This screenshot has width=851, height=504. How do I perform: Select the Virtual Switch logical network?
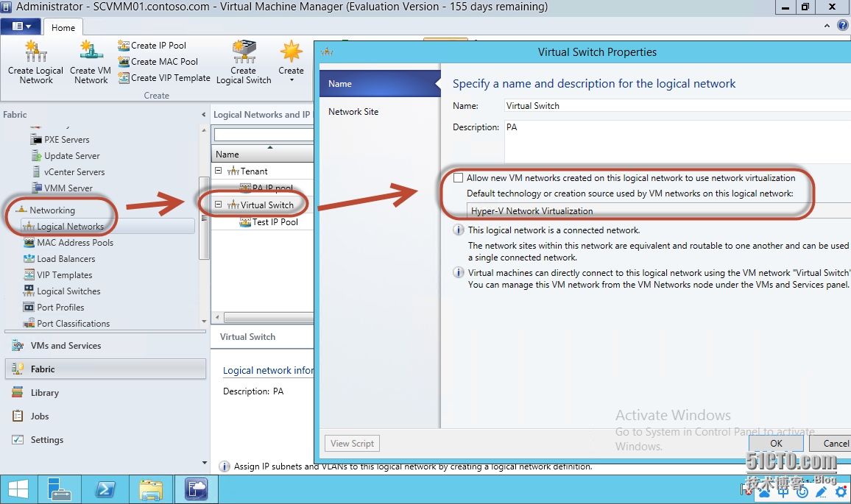(266, 205)
